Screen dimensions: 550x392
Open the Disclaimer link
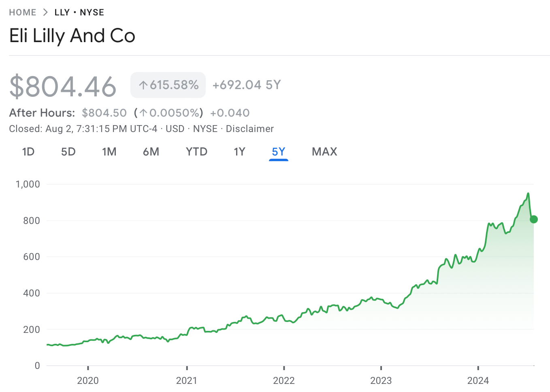tap(250, 129)
